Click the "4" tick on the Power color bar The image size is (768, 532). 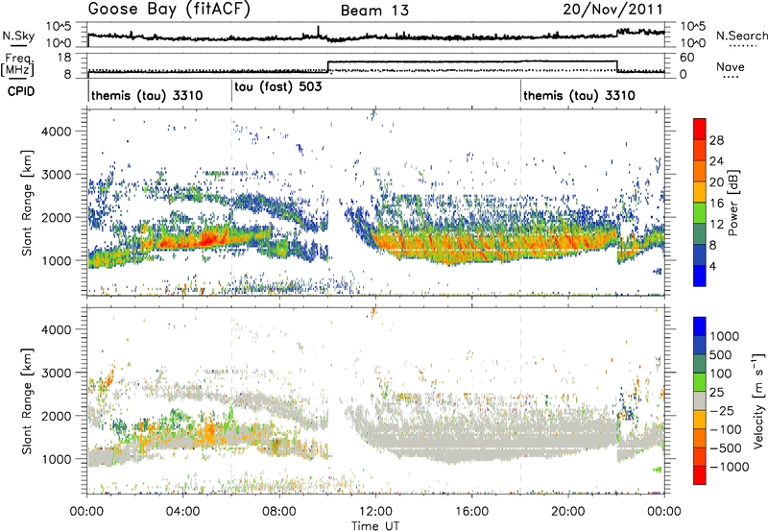[714, 267]
